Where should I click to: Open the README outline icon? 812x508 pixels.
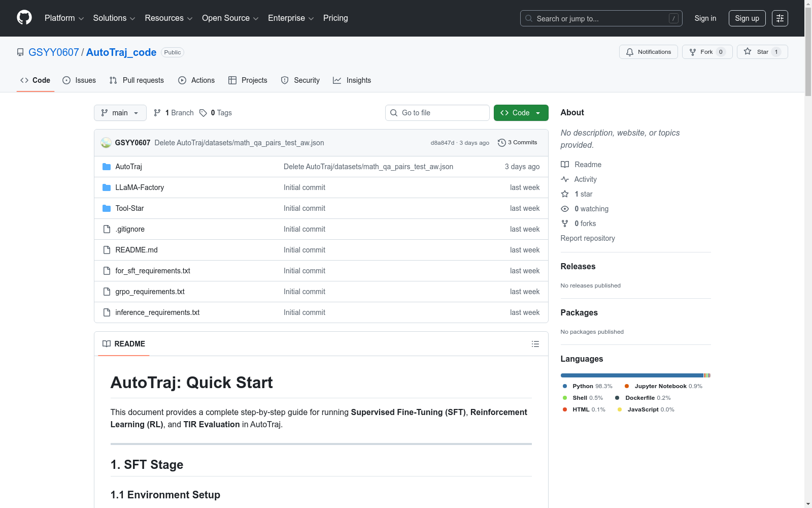point(535,344)
